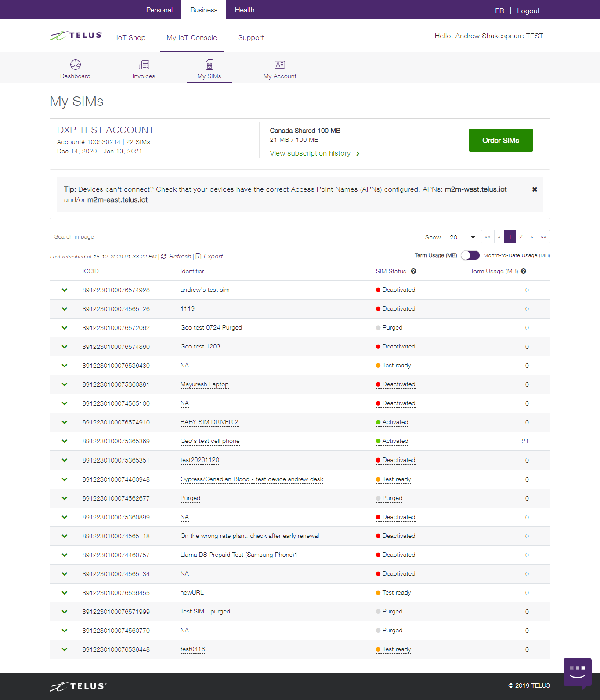Click usage value 21 for Geo's cell phone

tap(525, 441)
